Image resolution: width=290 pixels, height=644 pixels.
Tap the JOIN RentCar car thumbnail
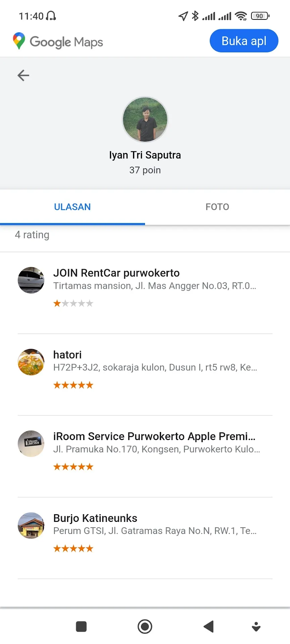[x=31, y=280]
